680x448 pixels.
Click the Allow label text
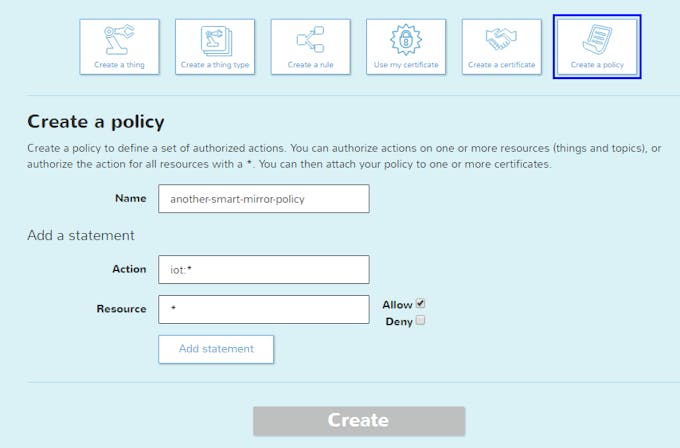tap(397, 305)
